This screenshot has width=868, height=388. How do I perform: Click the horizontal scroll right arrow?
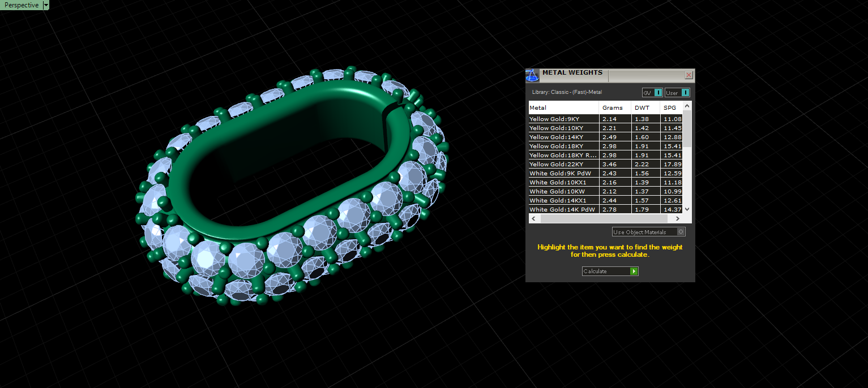678,218
